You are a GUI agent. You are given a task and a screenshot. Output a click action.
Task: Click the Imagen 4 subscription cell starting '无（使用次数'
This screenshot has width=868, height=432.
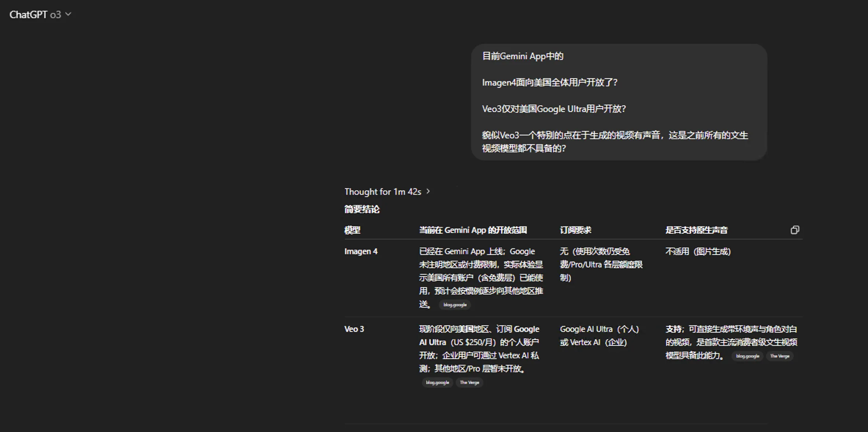[x=601, y=264]
